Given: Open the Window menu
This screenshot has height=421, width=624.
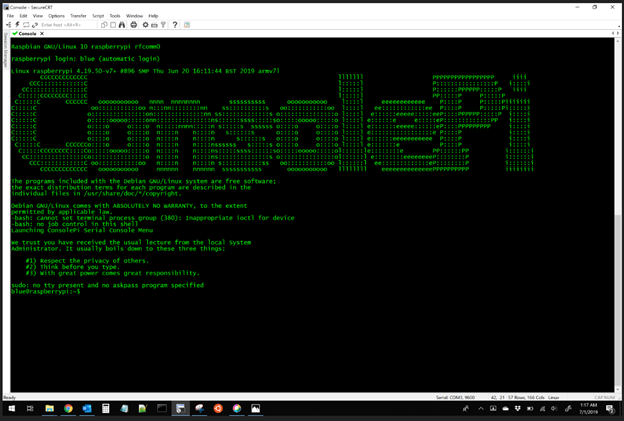Looking at the screenshot, I should pos(135,16).
